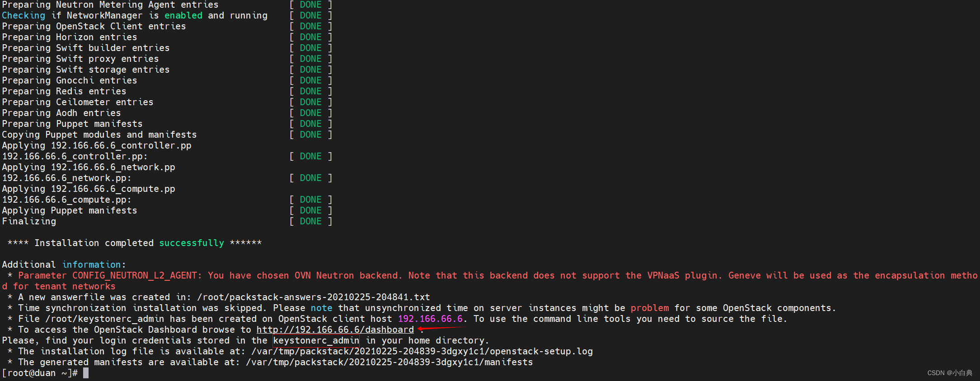This screenshot has height=381, width=980.
Task: Click 'Applying 192.166.66.6_compute.pp' line
Action: [x=88, y=189]
